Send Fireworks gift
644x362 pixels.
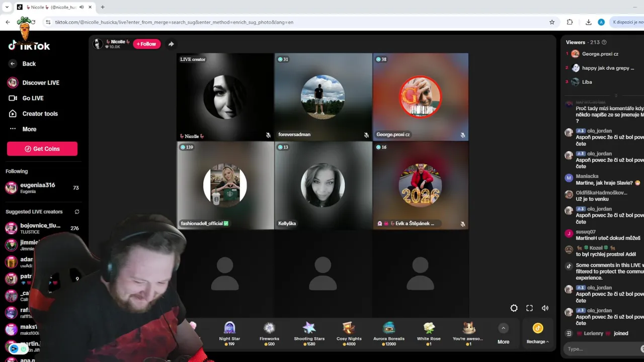pyautogui.click(x=269, y=333)
